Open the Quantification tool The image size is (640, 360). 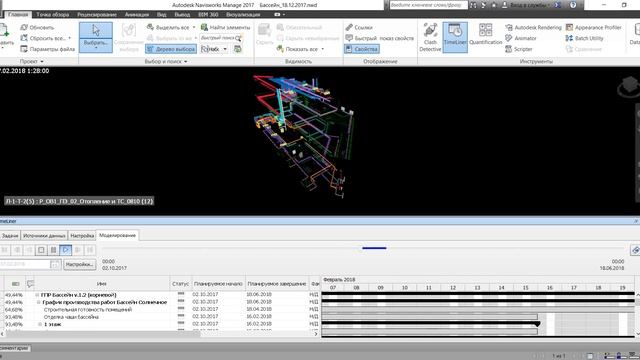(485, 35)
